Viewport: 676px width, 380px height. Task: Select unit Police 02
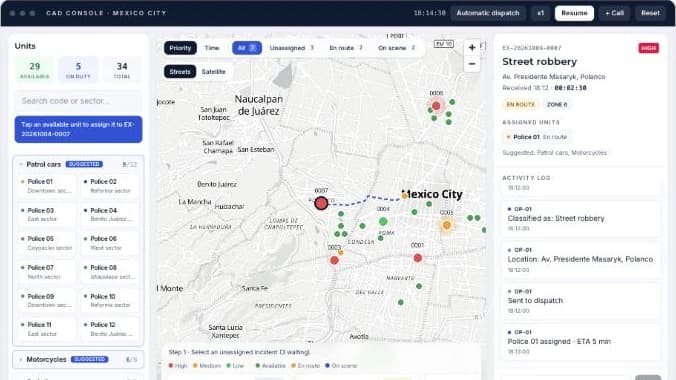[x=110, y=186]
